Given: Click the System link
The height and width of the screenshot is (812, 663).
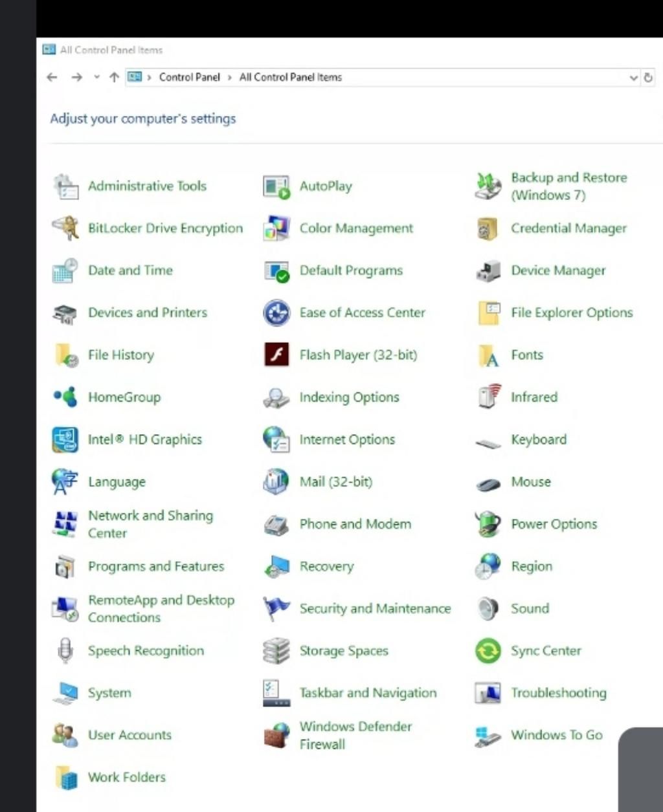Looking at the screenshot, I should [x=109, y=693].
